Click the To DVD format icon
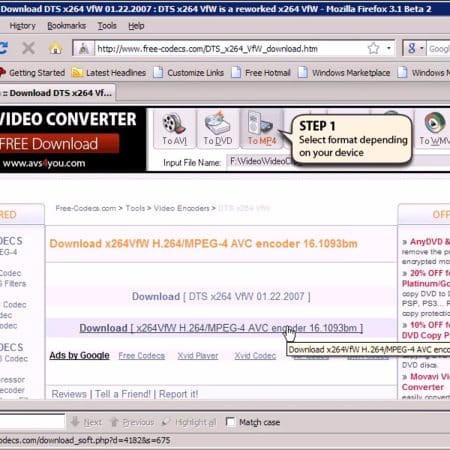450x450 pixels. click(x=218, y=129)
